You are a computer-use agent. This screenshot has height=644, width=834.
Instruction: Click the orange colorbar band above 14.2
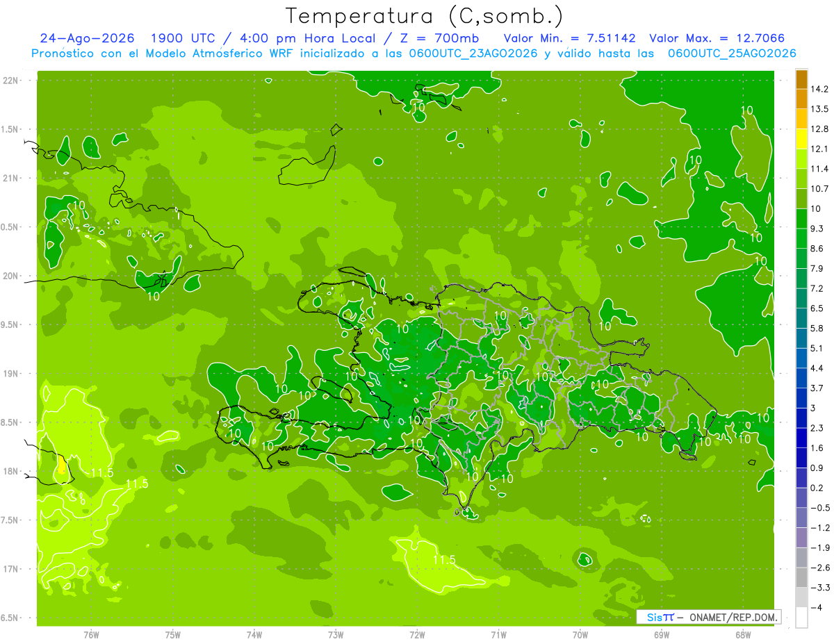[801, 79]
